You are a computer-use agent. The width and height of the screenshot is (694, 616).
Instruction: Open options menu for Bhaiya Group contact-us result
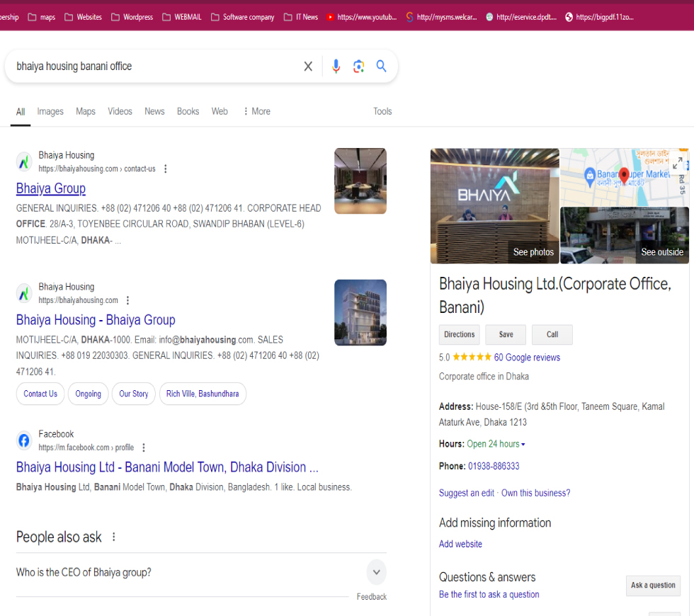(166, 169)
